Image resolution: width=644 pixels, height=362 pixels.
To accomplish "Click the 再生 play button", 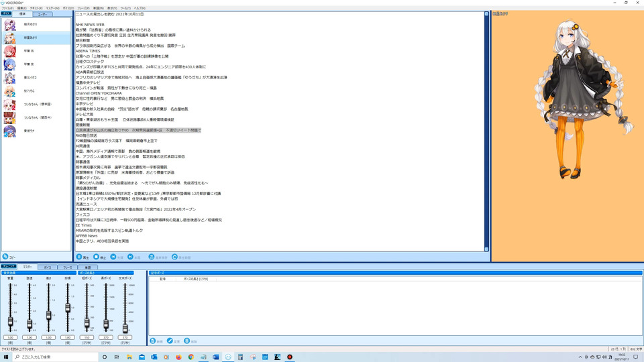I will coord(83,257).
